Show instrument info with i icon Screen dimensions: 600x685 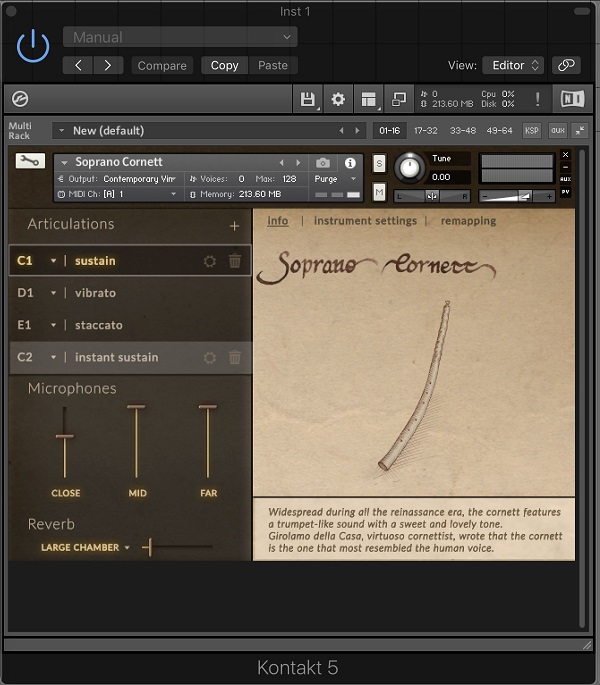pos(350,163)
